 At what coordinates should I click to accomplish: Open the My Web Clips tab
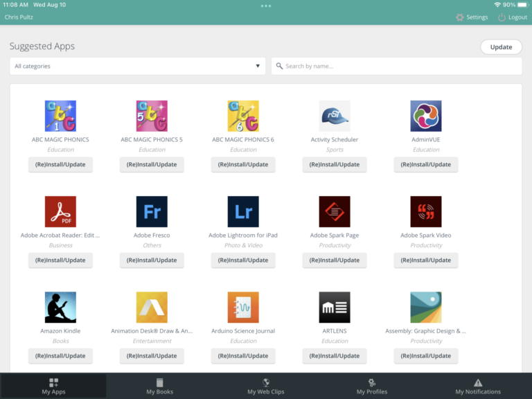pyautogui.click(x=266, y=387)
